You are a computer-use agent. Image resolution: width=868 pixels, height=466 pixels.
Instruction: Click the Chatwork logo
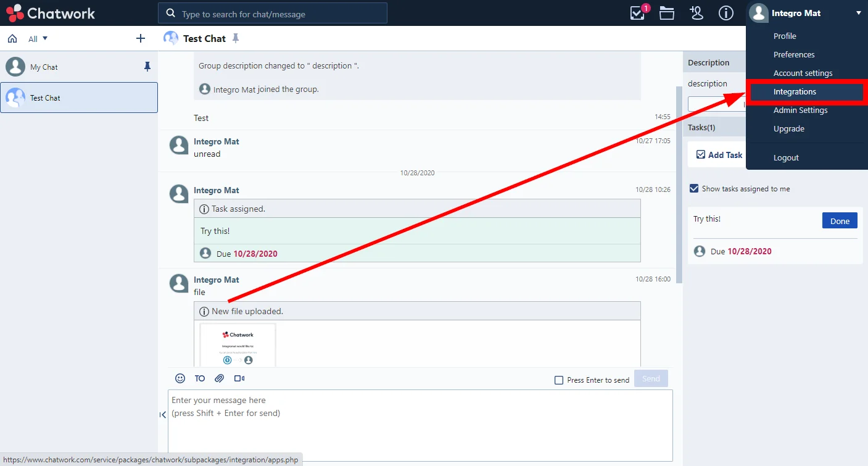pos(51,13)
